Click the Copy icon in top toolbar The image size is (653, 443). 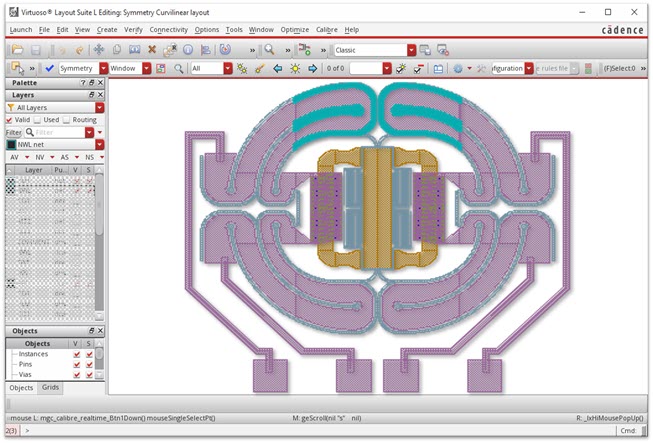coord(117,49)
